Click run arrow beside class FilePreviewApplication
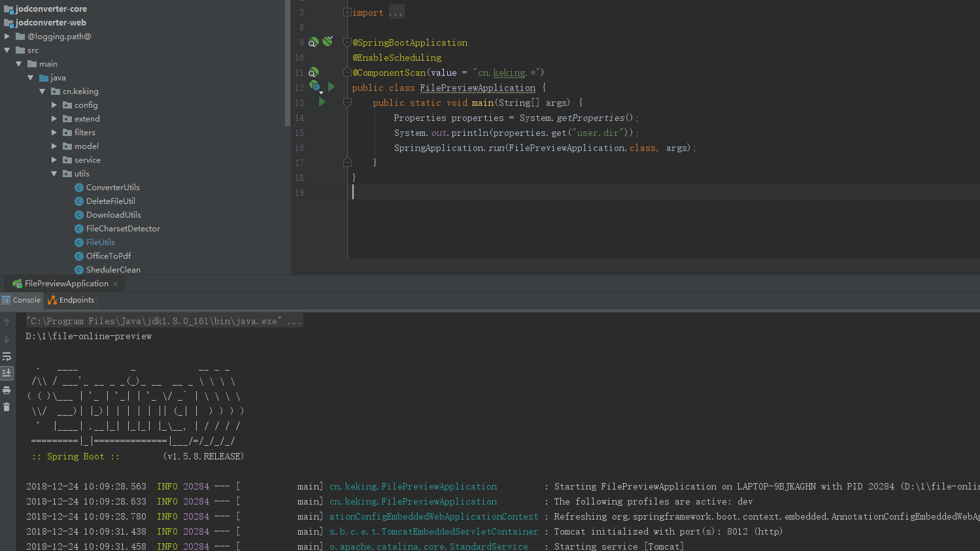 click(331, 86)
